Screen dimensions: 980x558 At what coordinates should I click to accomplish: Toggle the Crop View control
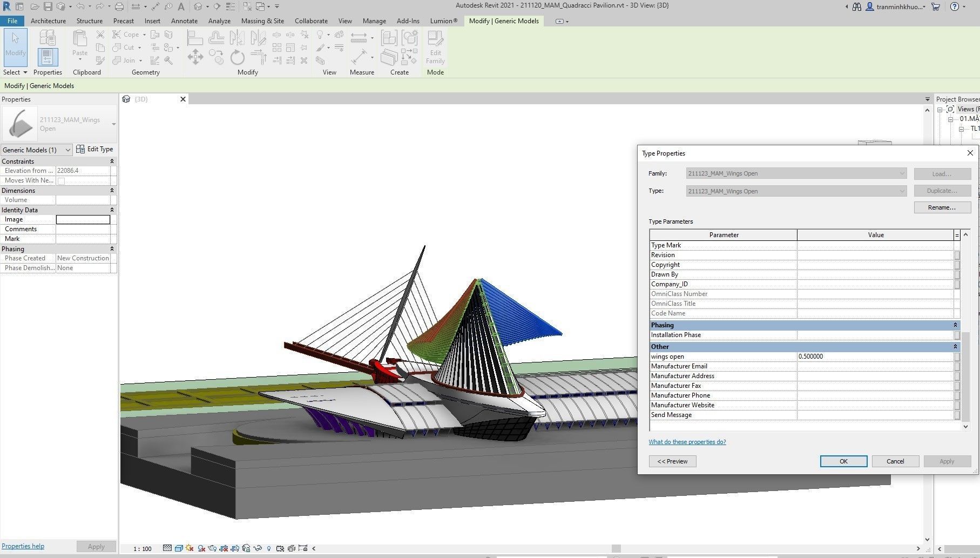coord(225,548)
